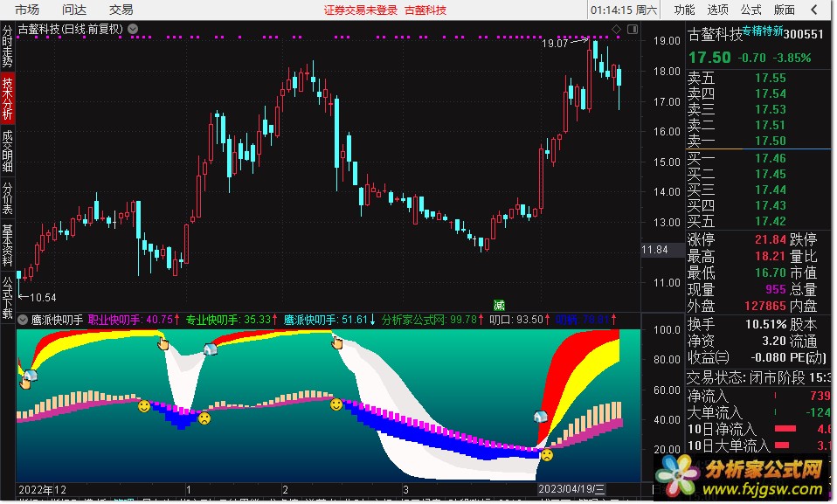Click the 19.07 high price label

tap(555, 44)
